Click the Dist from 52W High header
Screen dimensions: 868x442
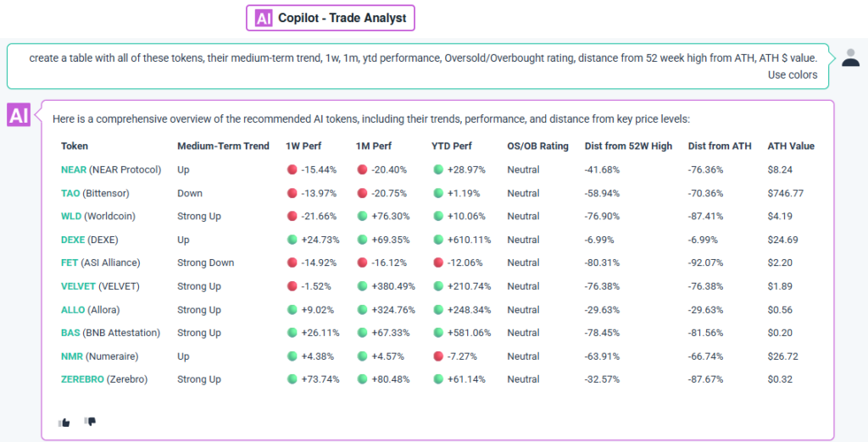pyautogui.click(x=628, y=146)
